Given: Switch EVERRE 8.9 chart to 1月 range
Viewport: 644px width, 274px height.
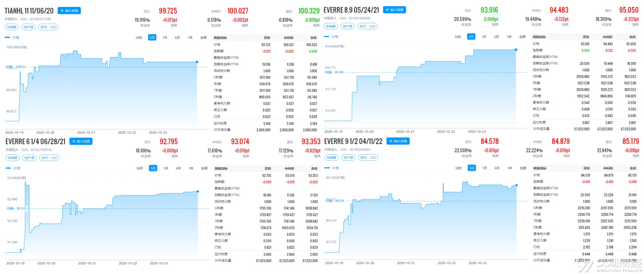Looking at the screenshot, I should click(484, 37).
